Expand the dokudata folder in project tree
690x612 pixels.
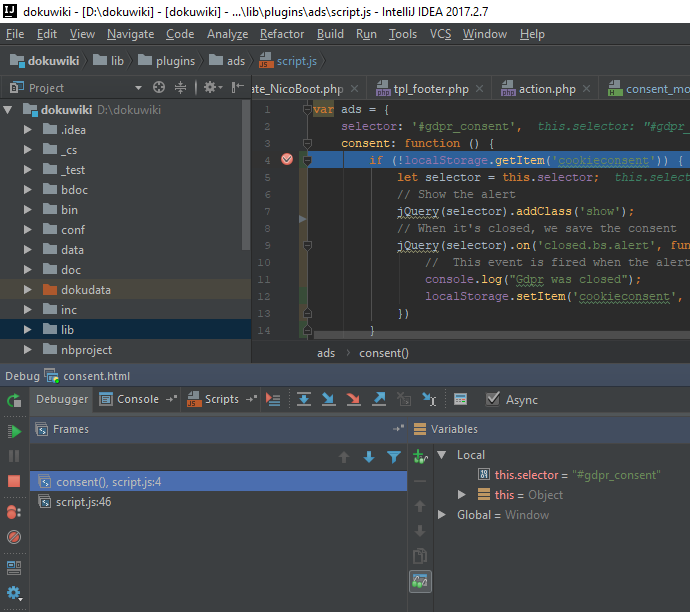(28, 290)
